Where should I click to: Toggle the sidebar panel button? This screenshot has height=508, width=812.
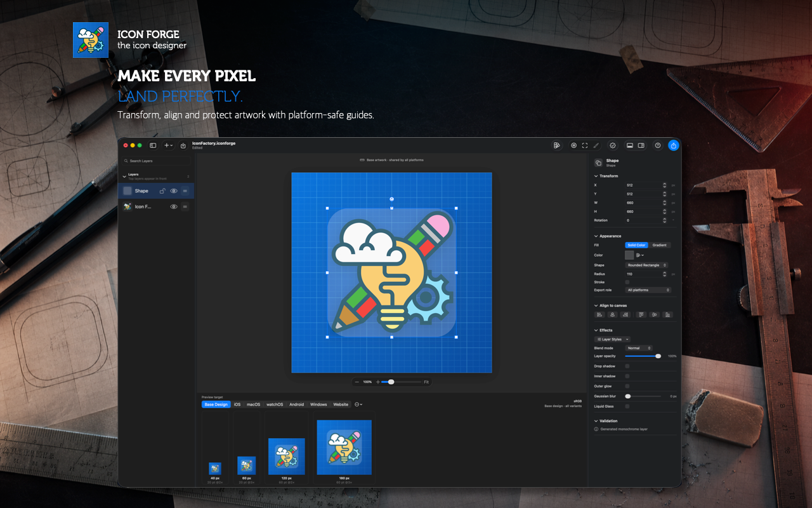point(153,145)
